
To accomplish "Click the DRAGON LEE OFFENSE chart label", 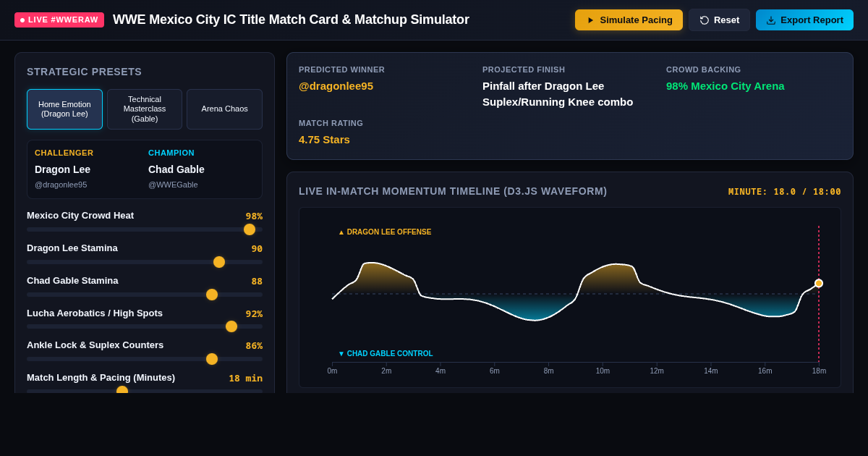I will tap(385, 232).
